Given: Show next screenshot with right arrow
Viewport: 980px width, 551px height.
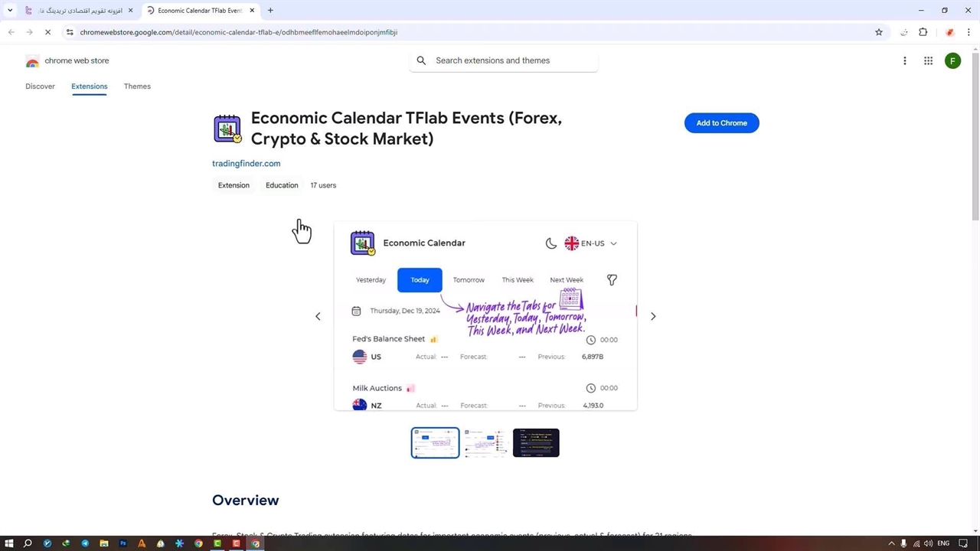Looking at the screenshot, I should click(x=653, y=316).
